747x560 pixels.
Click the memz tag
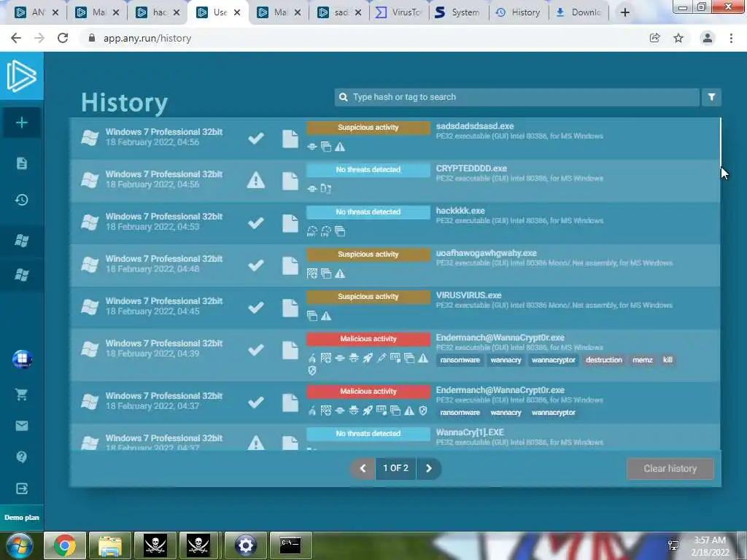[642, 360]
